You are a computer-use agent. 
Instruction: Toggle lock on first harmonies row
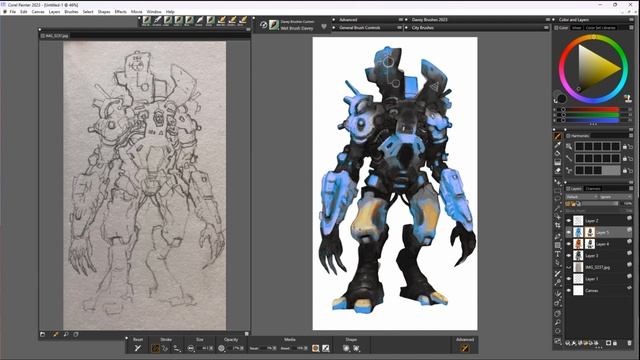[624, 147]
